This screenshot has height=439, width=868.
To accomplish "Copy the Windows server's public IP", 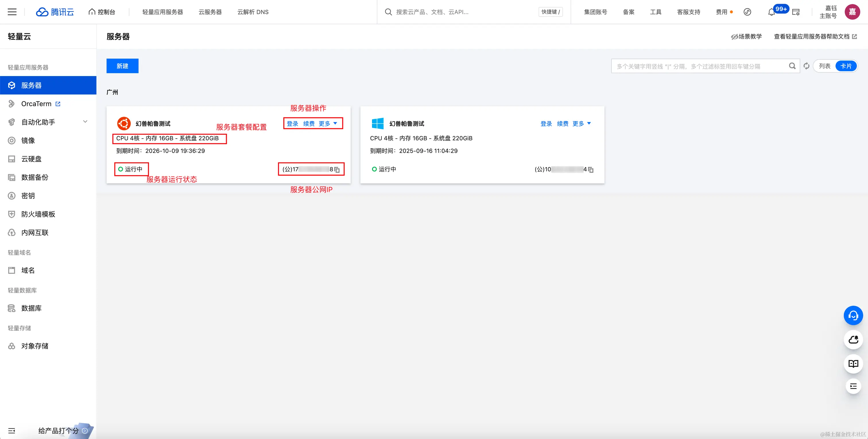I will coord(591,170).
